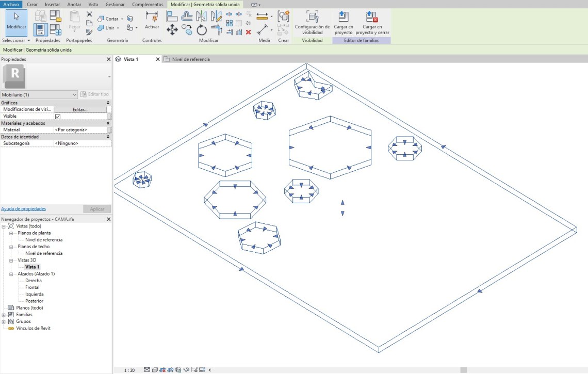
Task: Select Frontal elevation in project browser
Action: click(x=32, y=287)
